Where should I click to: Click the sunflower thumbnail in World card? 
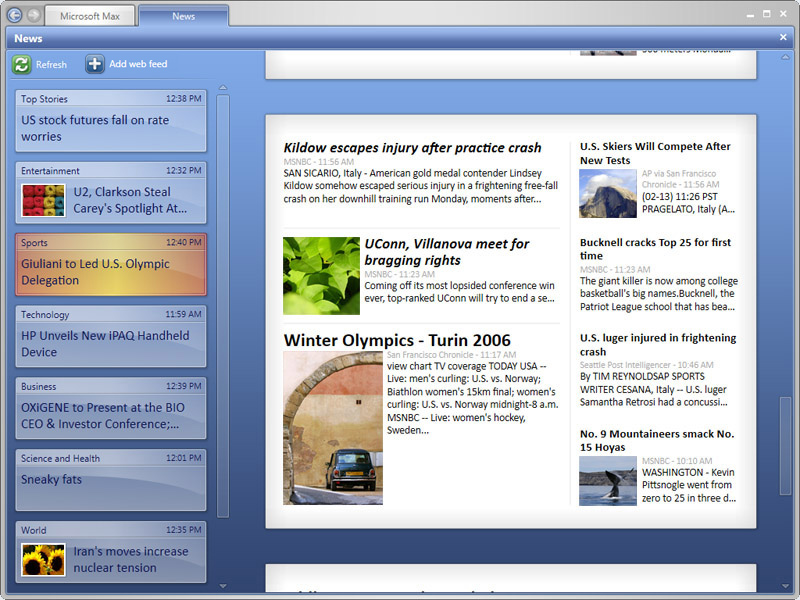[43, 560]
